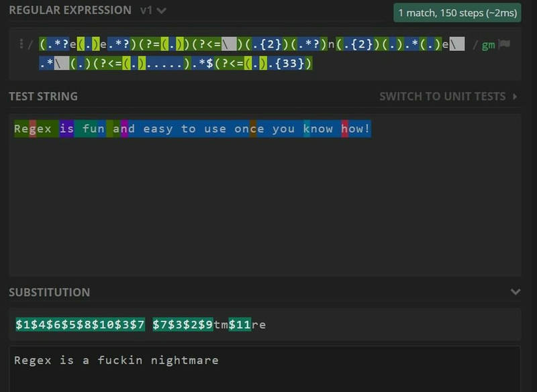Collapse the Substitution section chevron
The height and width of the screenshot is (392, 537).
[x=516, y=292]
